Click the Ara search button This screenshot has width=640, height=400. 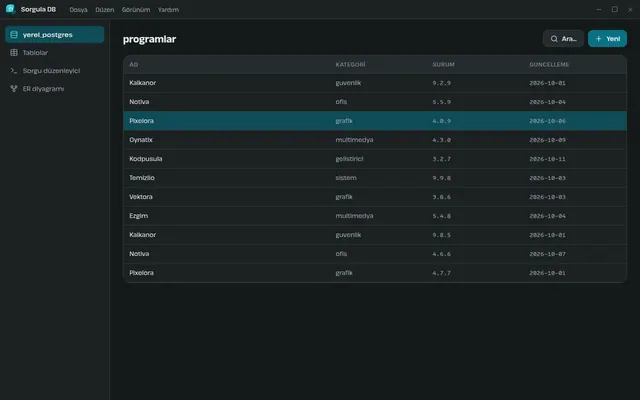point(563,39)
